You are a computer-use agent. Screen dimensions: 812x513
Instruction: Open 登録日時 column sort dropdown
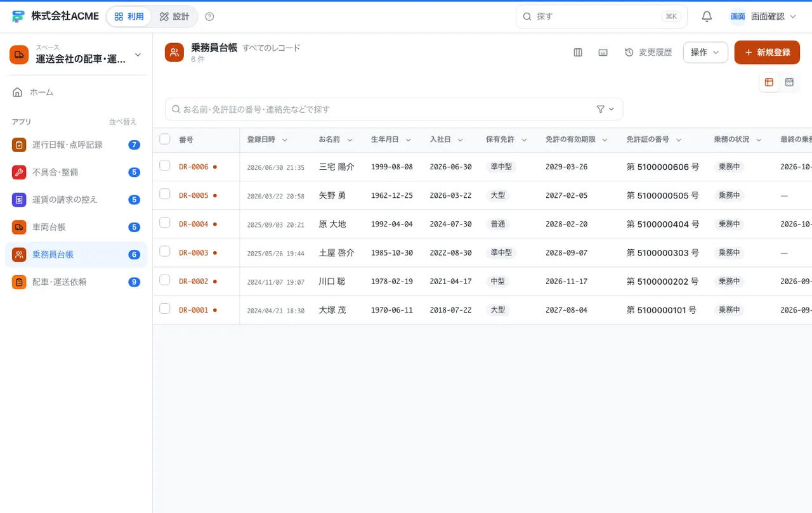(285, 140)
